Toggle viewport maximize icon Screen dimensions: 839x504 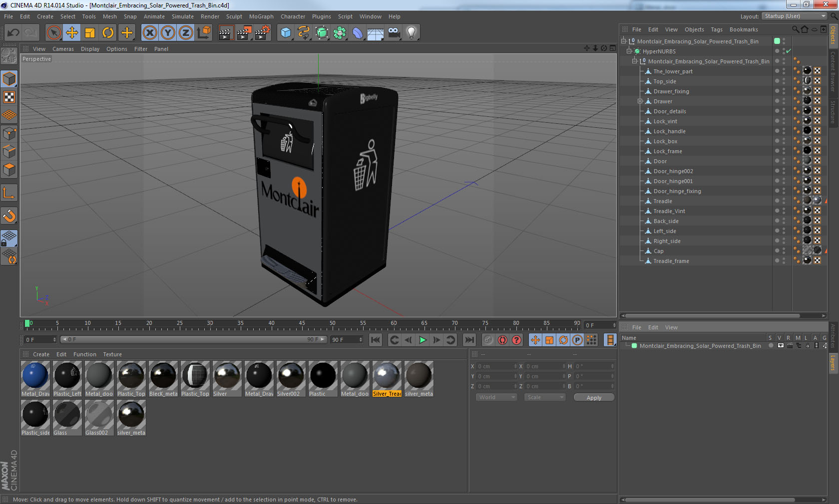tap(613, 48)
